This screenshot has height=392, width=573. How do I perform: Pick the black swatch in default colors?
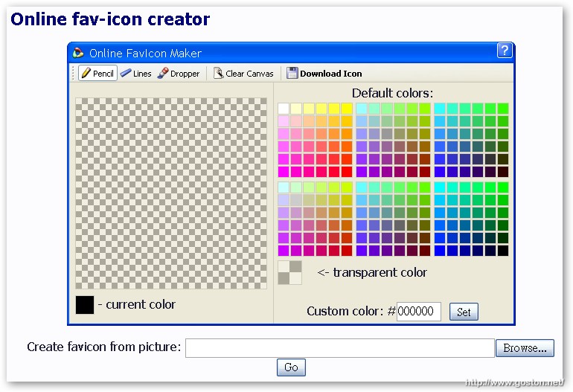click(x=503, y=251)
